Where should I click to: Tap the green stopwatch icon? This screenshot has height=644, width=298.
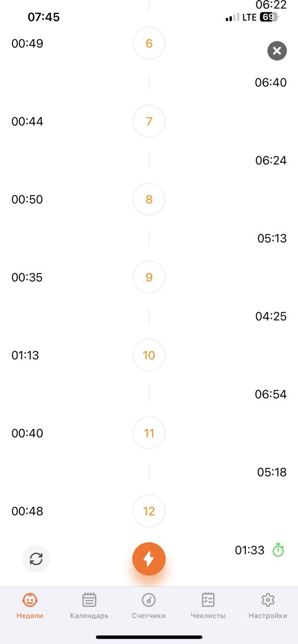coord(278,550)
